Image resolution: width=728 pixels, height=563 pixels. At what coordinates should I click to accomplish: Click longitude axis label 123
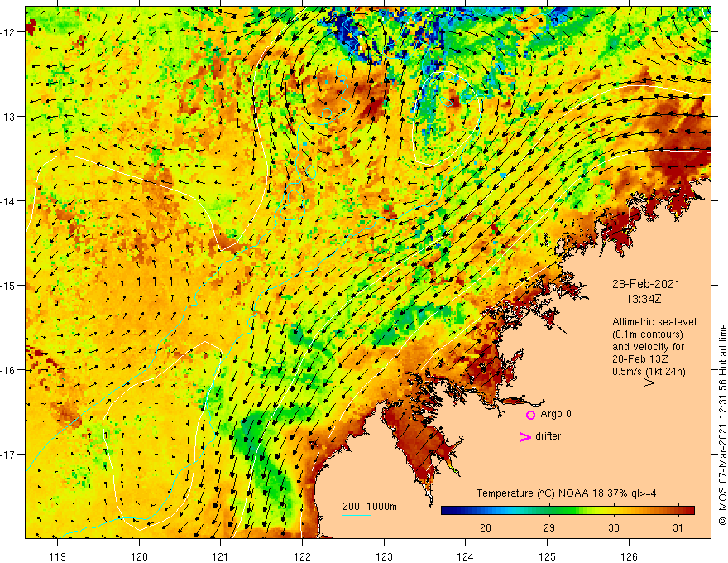384,556
